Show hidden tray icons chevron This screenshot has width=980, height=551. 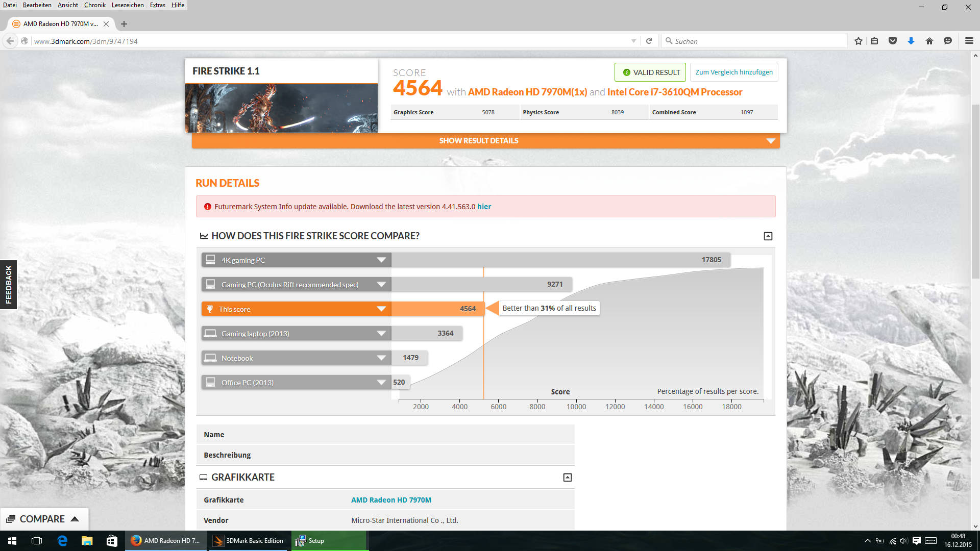[x=867, y=541]
